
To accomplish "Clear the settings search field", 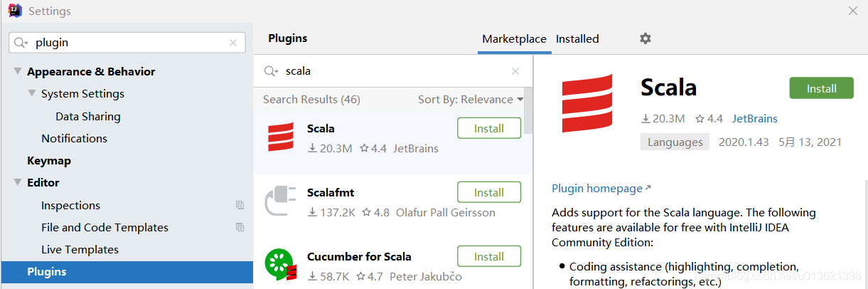I will click(233, 43).
